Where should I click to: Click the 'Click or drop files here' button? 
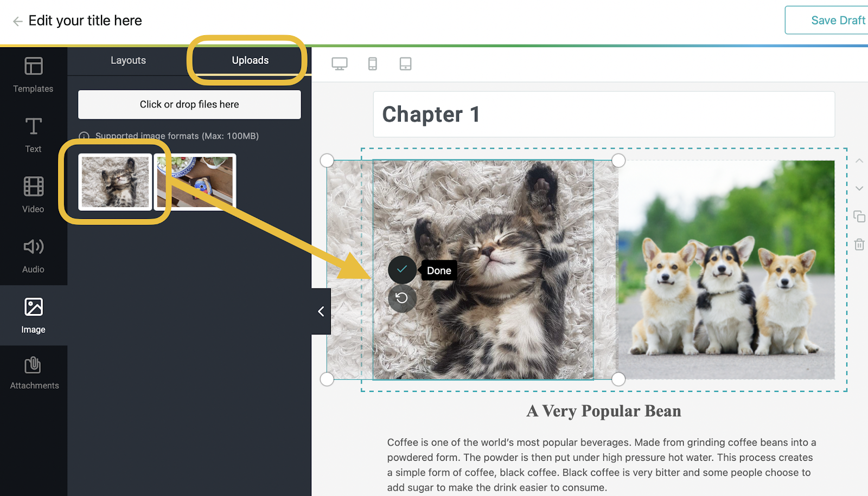189,104
